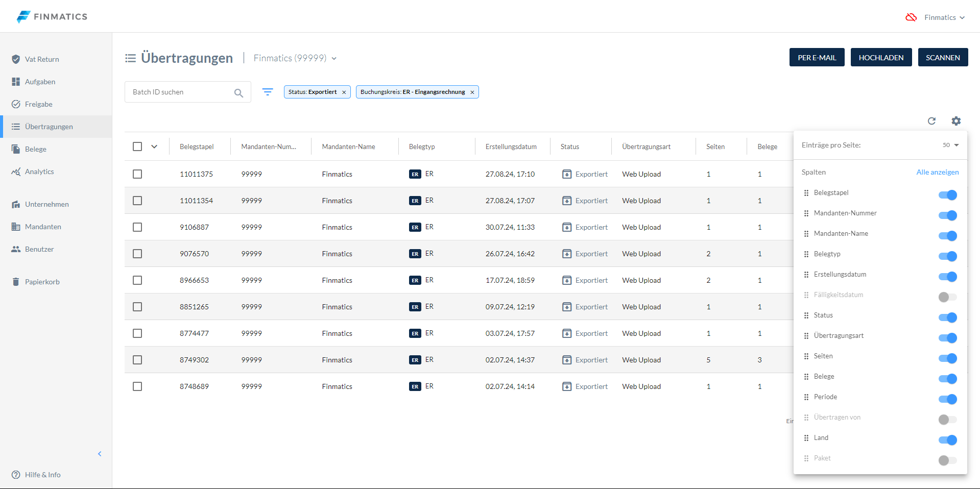This screenshot has height=489, width=980.
Task: Click the drag handle beside Land
Action: (x=806, y=438)
